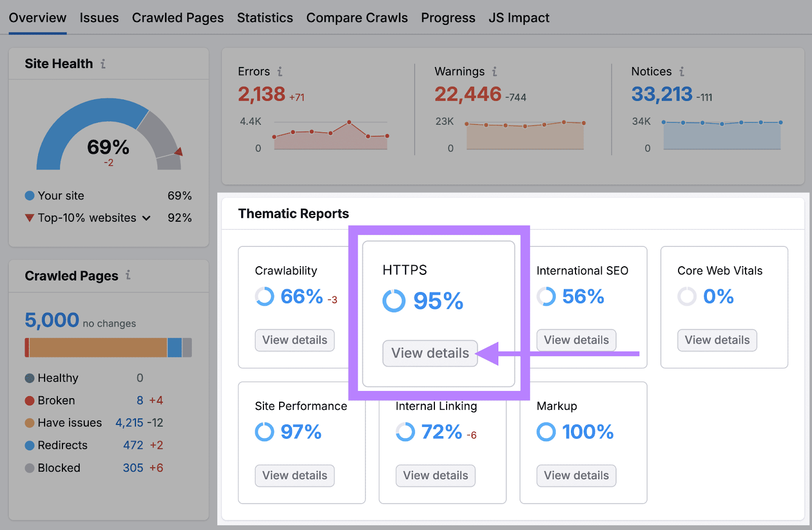Image resolution: width=812 pixels, height=530 pixels.
Task: Click the Internal Linking 72% score
Action: [x=442, y=432]
